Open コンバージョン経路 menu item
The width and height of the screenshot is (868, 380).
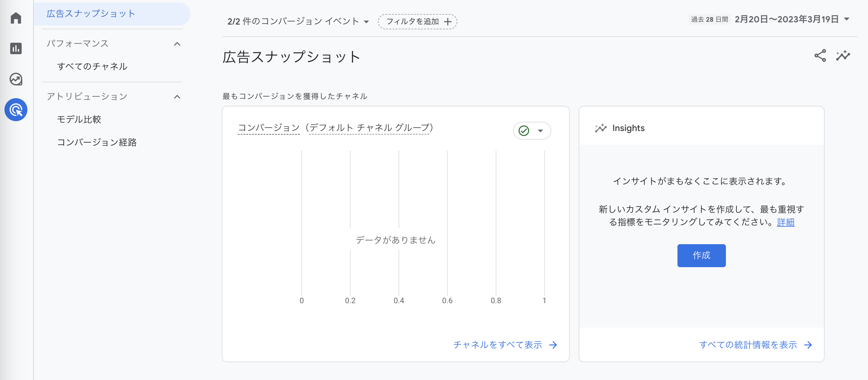point(97,142)
